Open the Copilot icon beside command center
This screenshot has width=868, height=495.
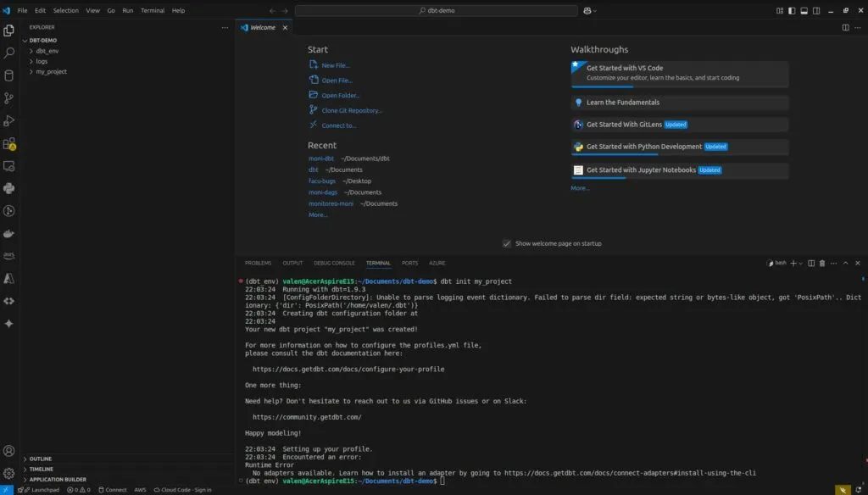tap(587, 10)
